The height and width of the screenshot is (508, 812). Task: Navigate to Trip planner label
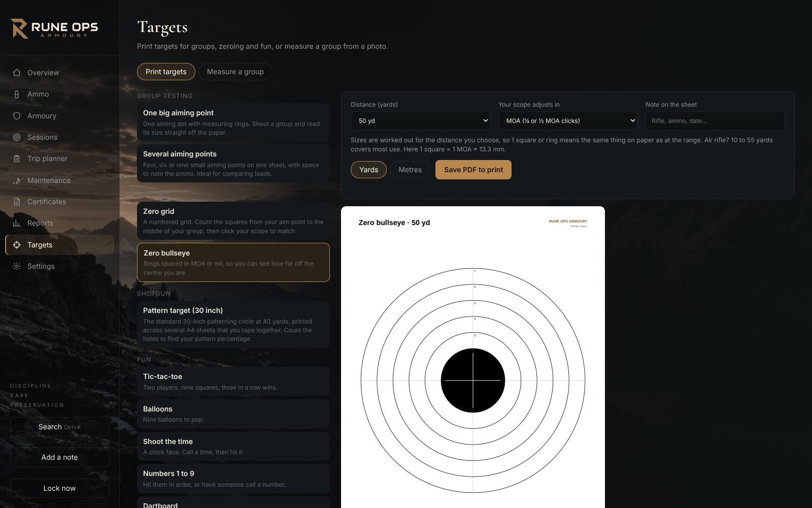click(x=47, y=158)
